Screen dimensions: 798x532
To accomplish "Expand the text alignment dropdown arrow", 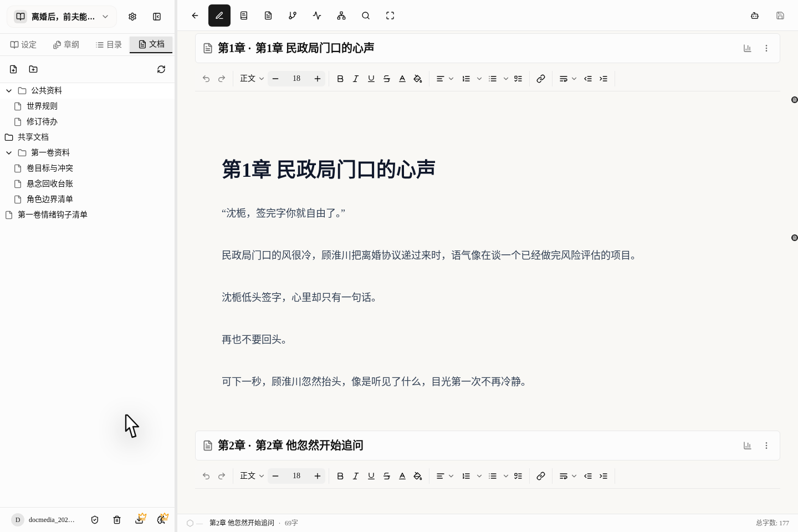I will (x=451, y=79).
